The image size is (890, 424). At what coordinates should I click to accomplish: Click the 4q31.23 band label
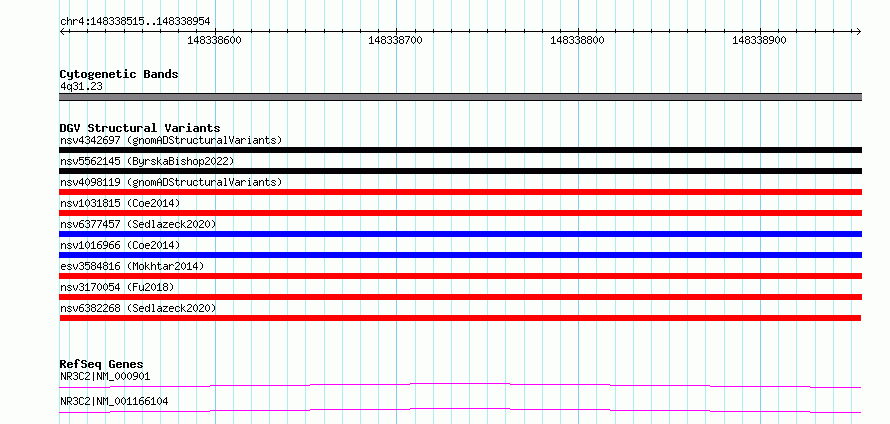(x=81, y=87)
